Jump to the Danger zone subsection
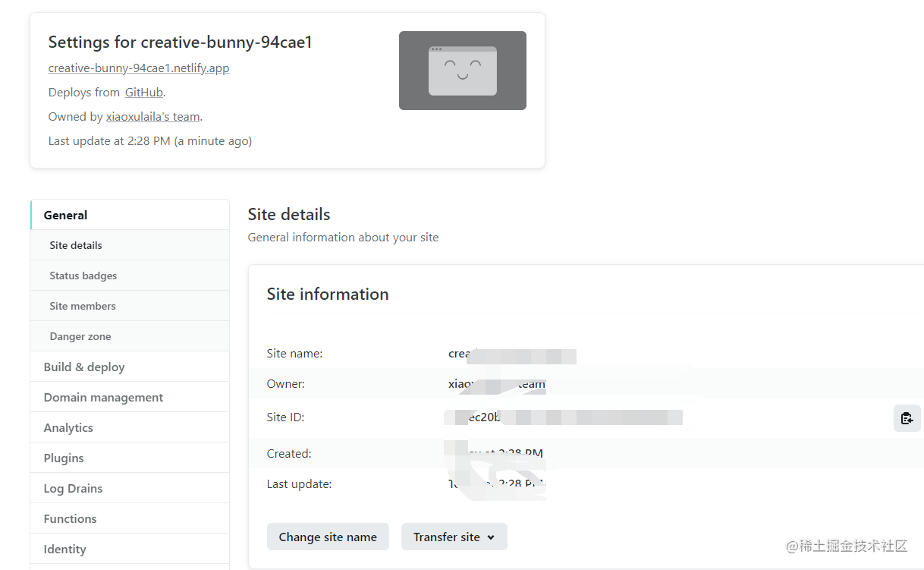 click(x=130, y=336)
